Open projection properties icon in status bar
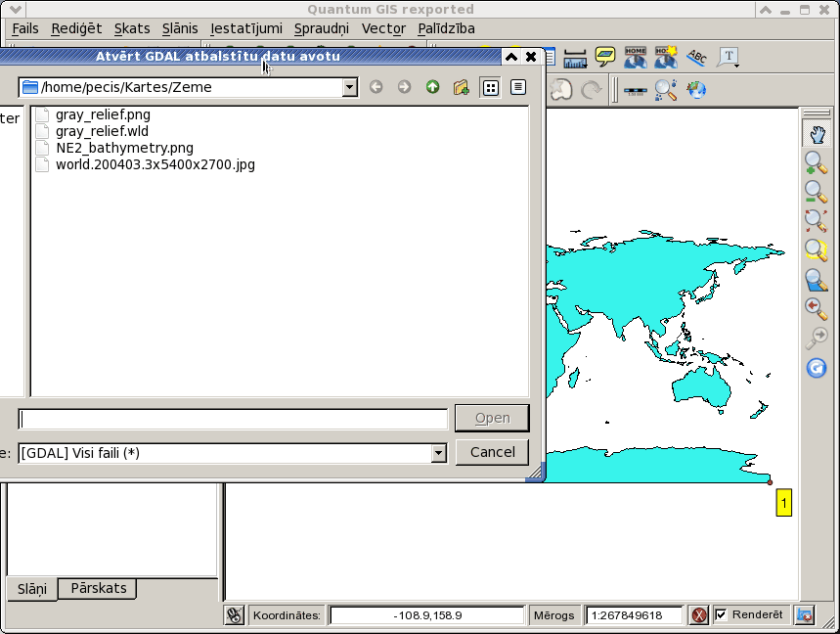 point(805,615)
